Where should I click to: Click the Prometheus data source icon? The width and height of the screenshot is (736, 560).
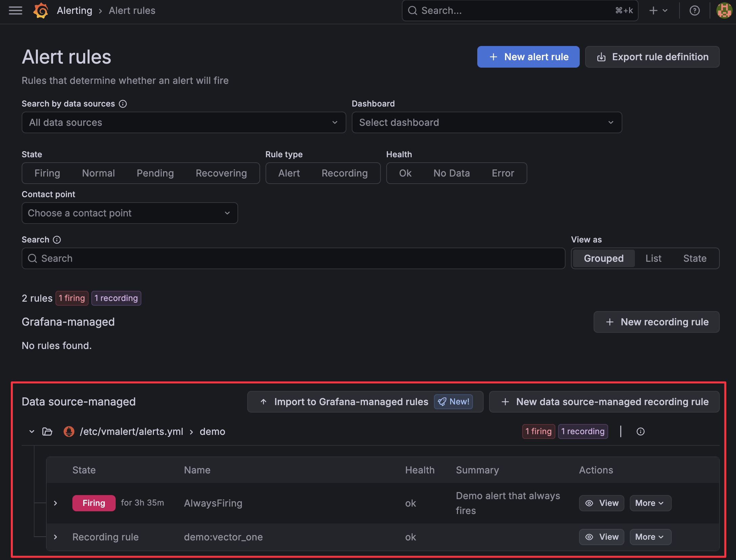coord(69,431)
